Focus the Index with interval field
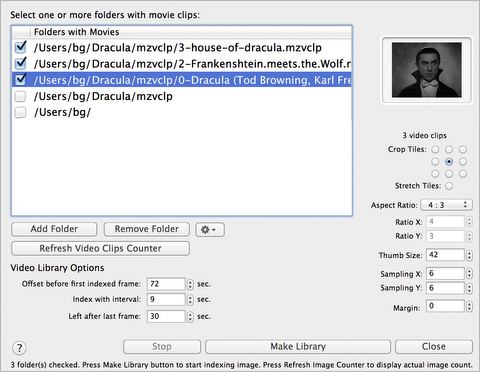Viewport: 480px width, 372px height. [166, 299]
